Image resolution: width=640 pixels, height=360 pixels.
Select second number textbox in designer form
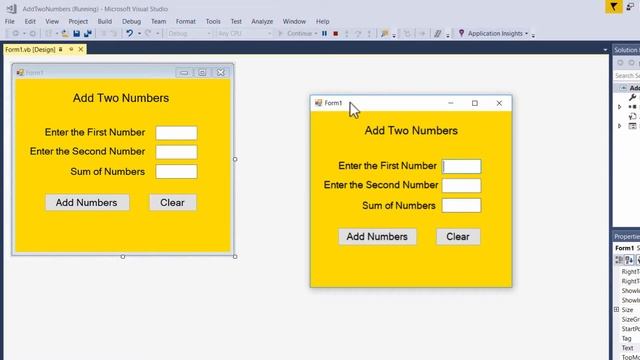pos(176,152)
